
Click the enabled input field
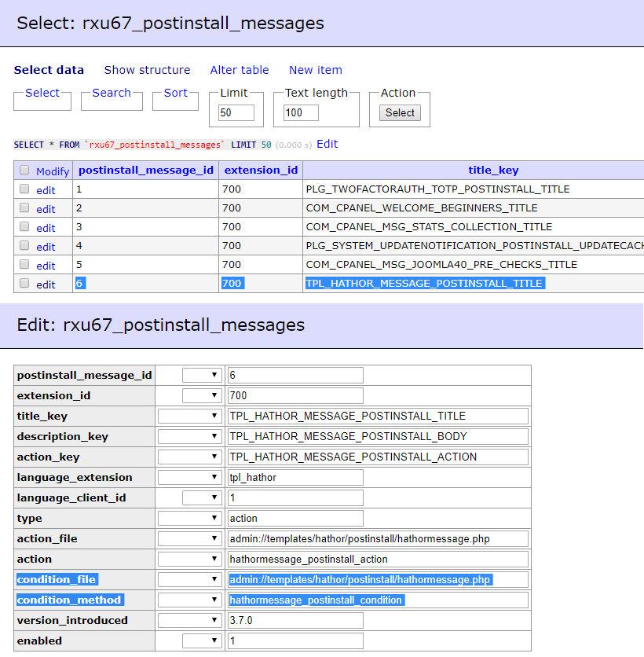[x=295, y=640]
